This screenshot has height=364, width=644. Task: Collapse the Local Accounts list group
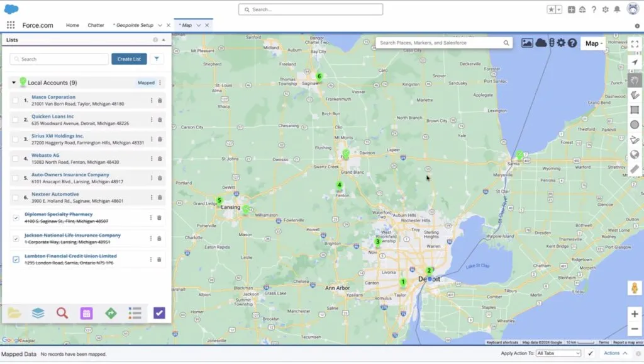(x=14, y=82)
